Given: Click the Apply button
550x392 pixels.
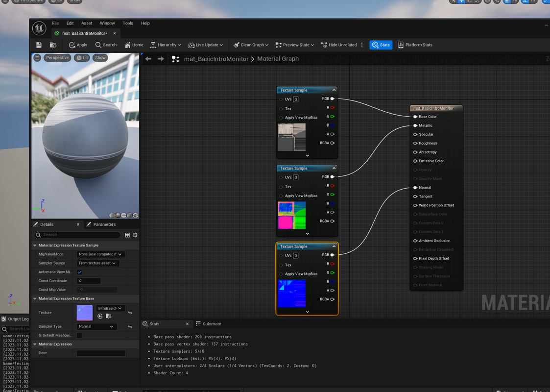Looking at the screenshot, I should pos(78,45).
